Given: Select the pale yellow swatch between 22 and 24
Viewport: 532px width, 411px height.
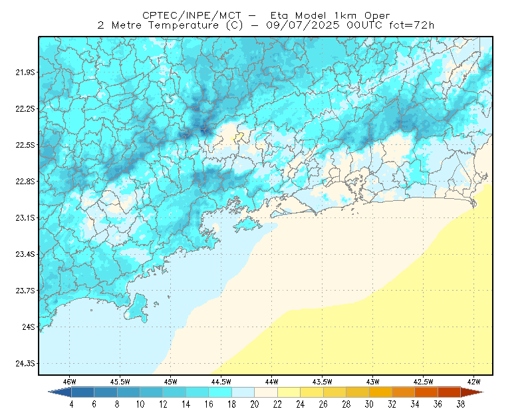Looking at the screenshot, I should 289,392.
